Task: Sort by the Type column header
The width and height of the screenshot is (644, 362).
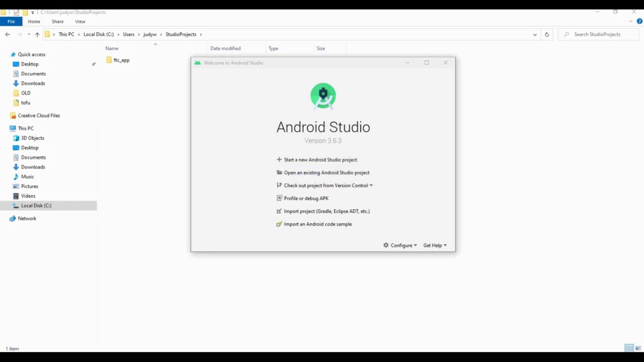Action: [273, 48]
